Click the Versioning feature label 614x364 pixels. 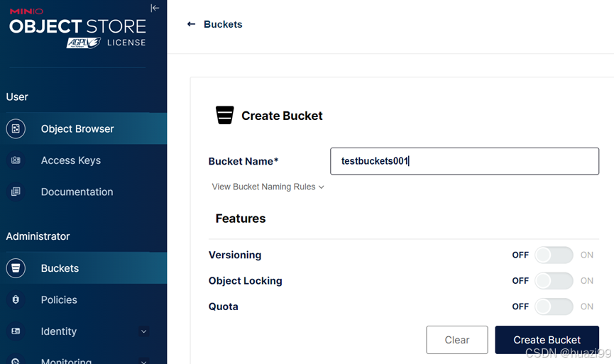pyautogui.click(x=235, y=255)
